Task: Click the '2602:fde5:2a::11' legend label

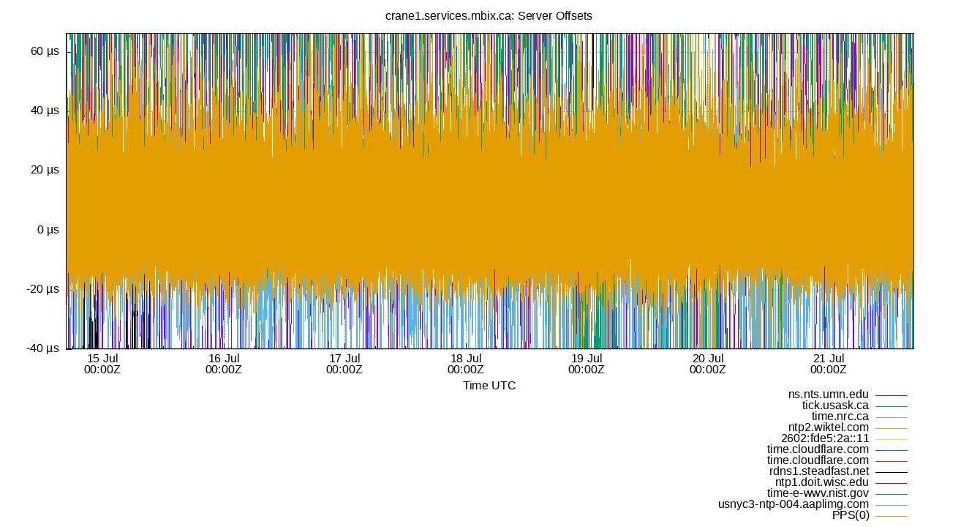Action: point(825,438)
